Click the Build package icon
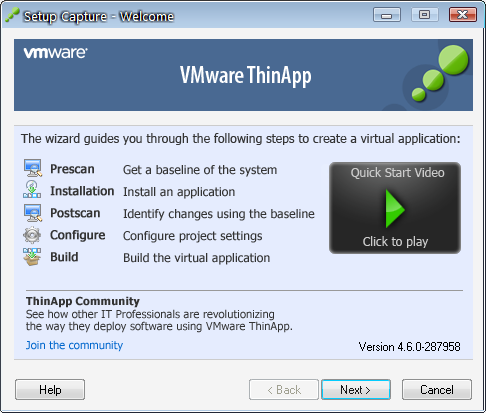This screenshot has height=413, width=486. [x=32, y=257]
